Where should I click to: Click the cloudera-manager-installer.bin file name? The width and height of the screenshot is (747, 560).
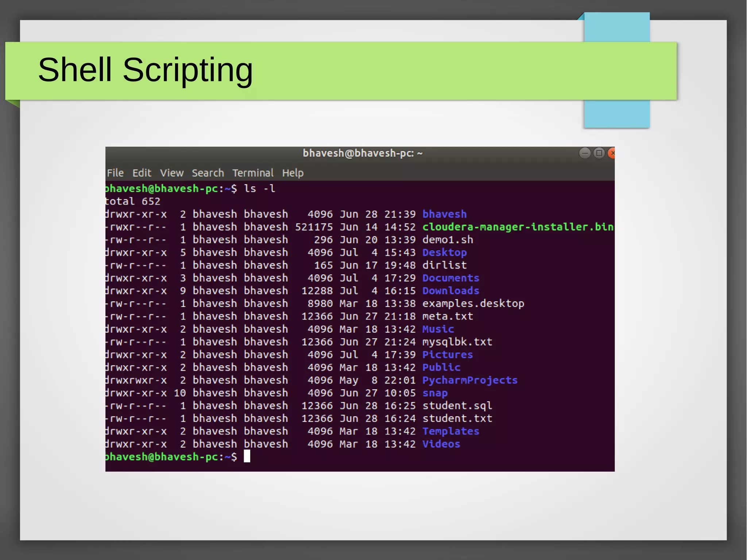[x=517, y=227]
